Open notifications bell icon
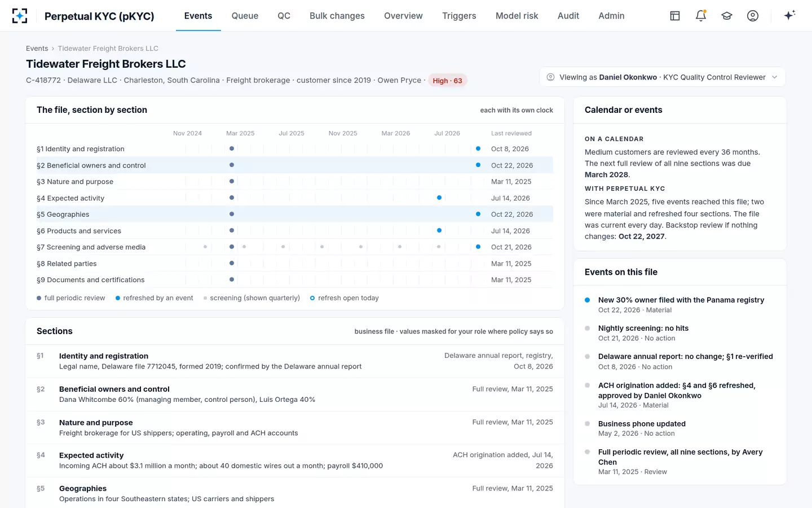 tap(701, 16)
